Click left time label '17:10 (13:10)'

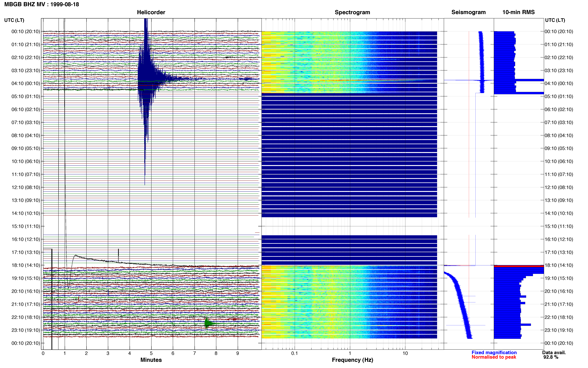point(26,252)
